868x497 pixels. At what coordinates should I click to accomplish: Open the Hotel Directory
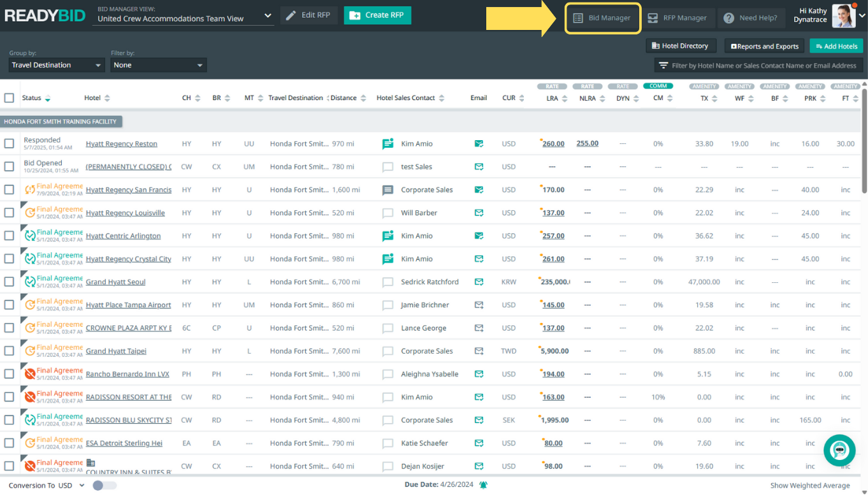tap(681, 46)
